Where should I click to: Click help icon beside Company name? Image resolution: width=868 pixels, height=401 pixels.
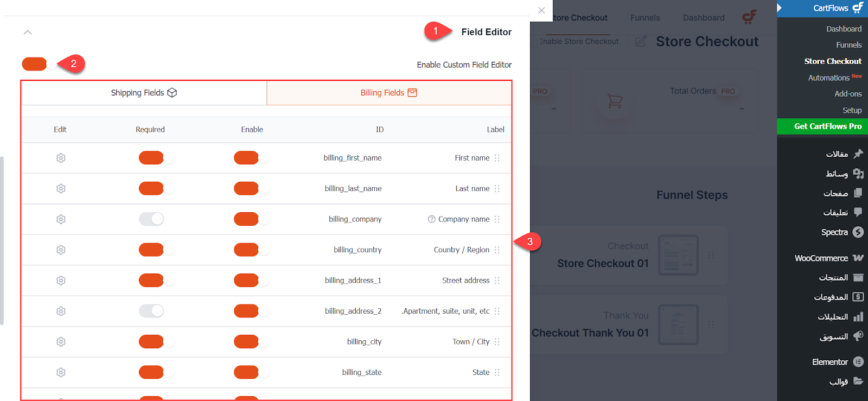pyautogui.click(x=432, y=219)
